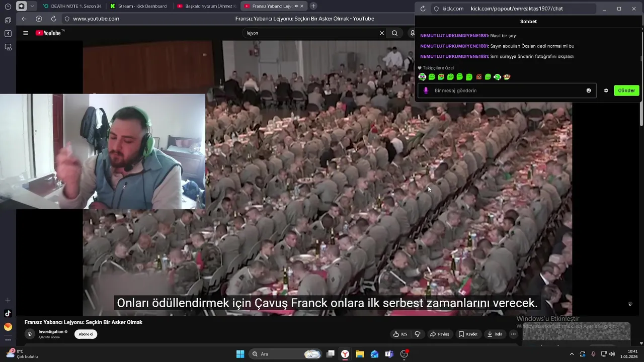644x362 pixels.
Task: Save the video with Kaydet
Action: [x=467, y=334]
